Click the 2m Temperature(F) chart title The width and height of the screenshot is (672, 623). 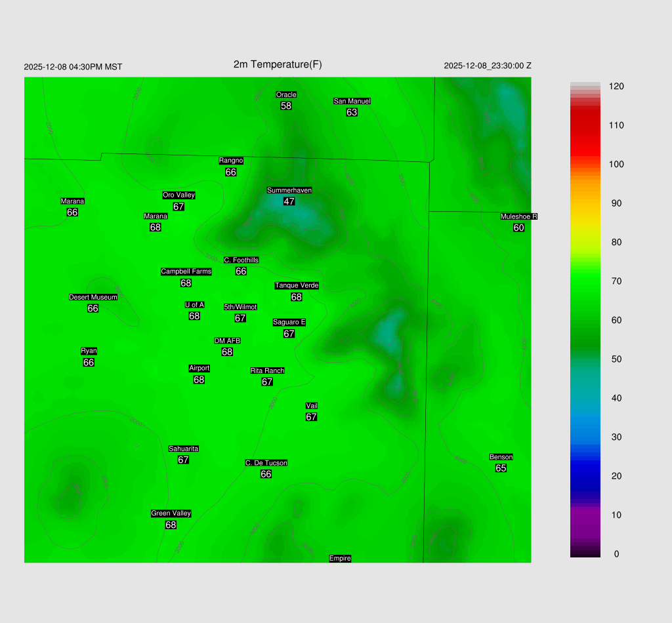pyautogui.click(x=278, y=64)
